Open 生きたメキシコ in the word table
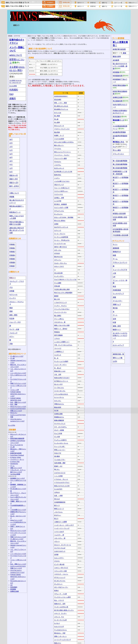 pos(59,168)
